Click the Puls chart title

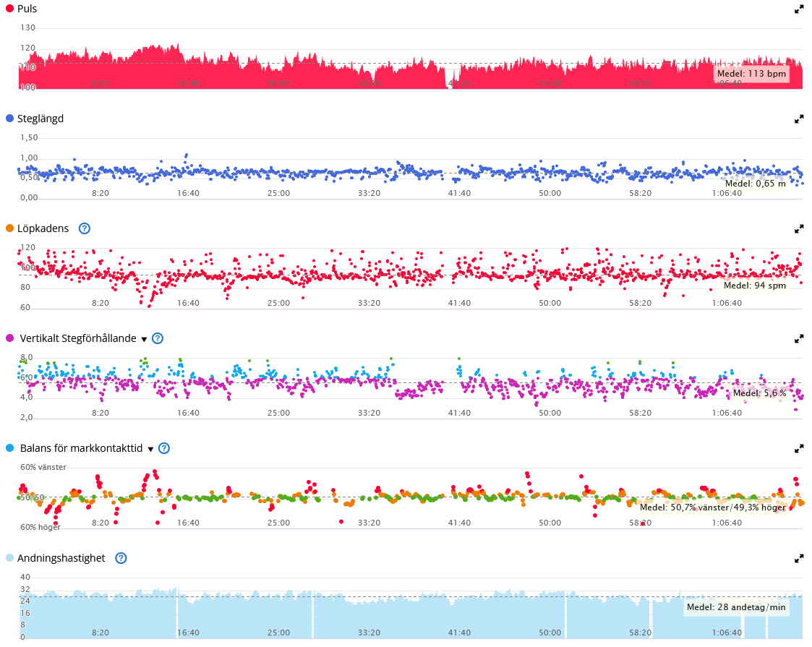point(27,9)
